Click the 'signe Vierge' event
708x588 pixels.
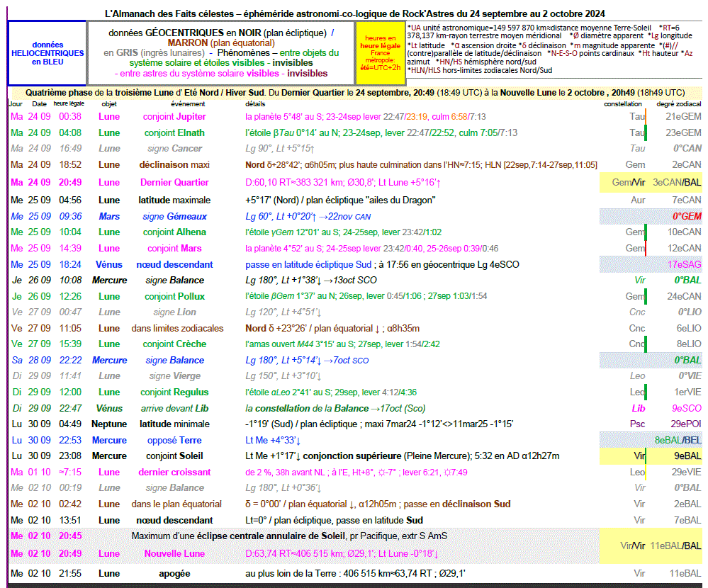pyautogui.click(x=174, y=376)
